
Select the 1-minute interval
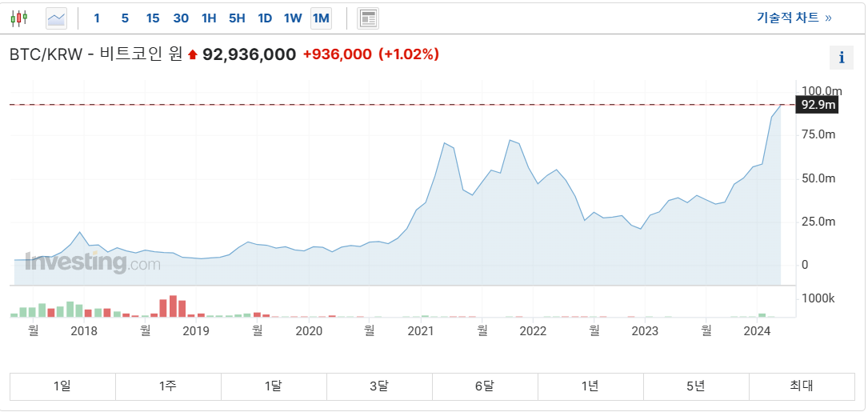click(97, 18)
